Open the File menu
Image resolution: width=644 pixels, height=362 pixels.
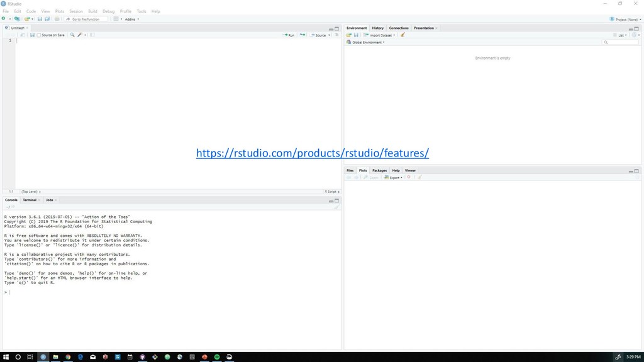6,11
